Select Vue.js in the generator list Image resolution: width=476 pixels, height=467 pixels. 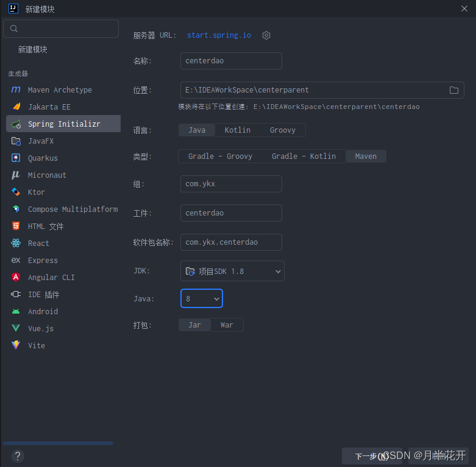[41, 329]
